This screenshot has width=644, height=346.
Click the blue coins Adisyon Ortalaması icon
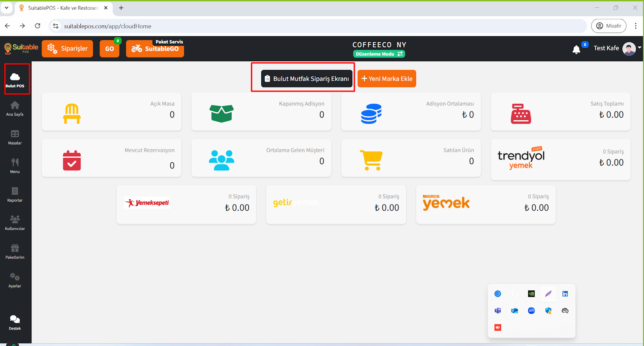pyautogui.click(x=371, y=114)
